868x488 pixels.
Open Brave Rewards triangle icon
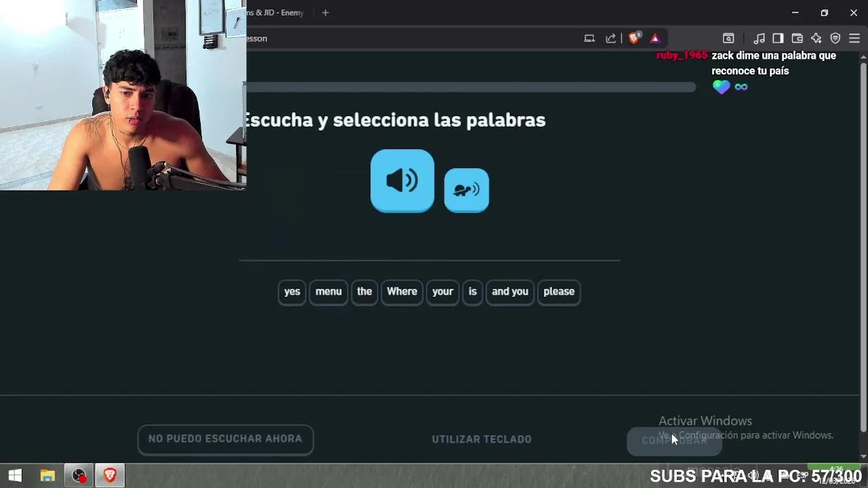[655, 39]
